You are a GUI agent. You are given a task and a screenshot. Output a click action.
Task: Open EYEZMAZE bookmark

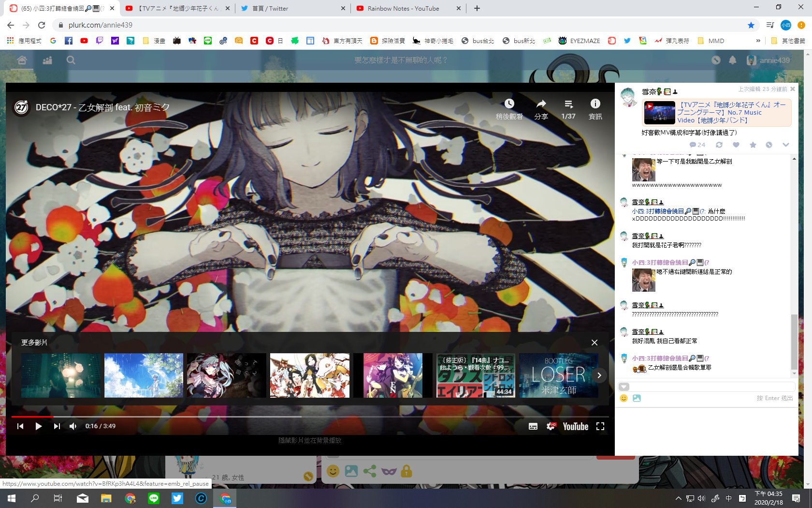pyautogui.click(x=580, y=41)
